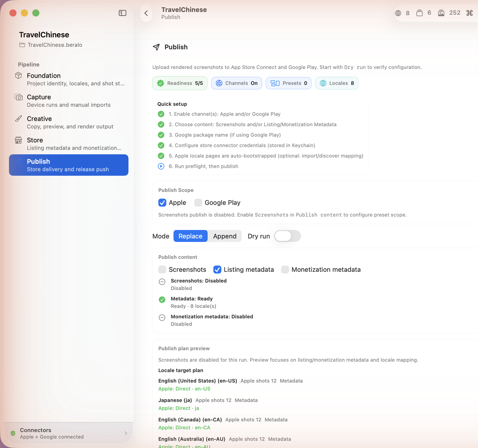Click the Readiness 5/5 badge
Screen dimensions: 478x448
coord(180,83)
